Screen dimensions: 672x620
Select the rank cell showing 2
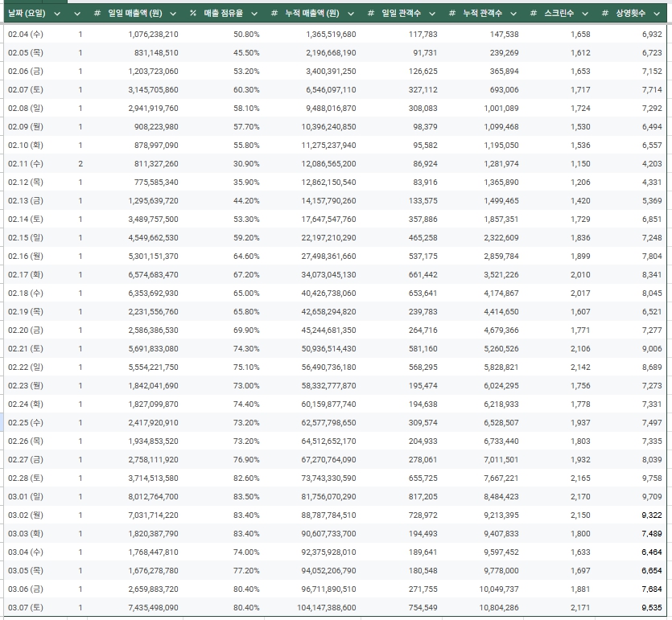click(80, 163)
